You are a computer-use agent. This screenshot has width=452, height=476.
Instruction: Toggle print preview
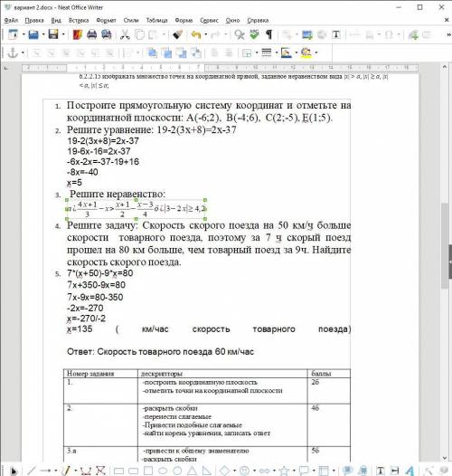pyautogui.click(x=107, y=34)
